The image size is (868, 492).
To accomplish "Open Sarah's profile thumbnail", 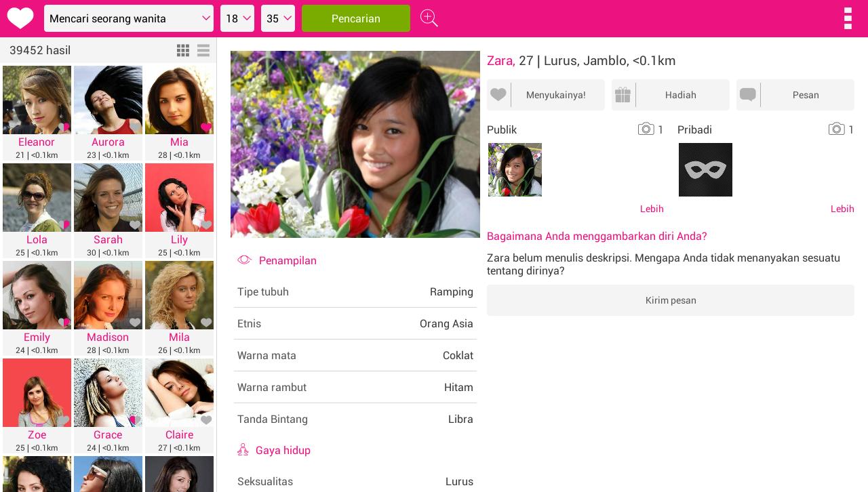I will coord(108,197).
